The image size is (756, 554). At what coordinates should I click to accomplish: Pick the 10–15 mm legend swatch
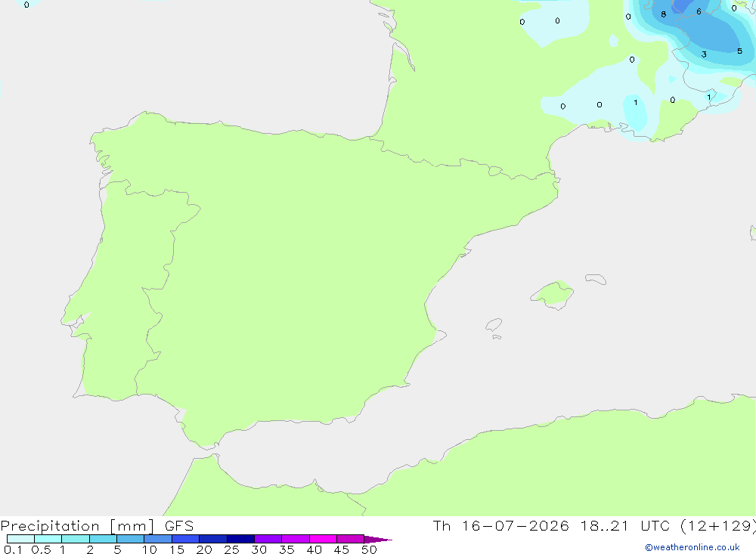tap(158, 539)
